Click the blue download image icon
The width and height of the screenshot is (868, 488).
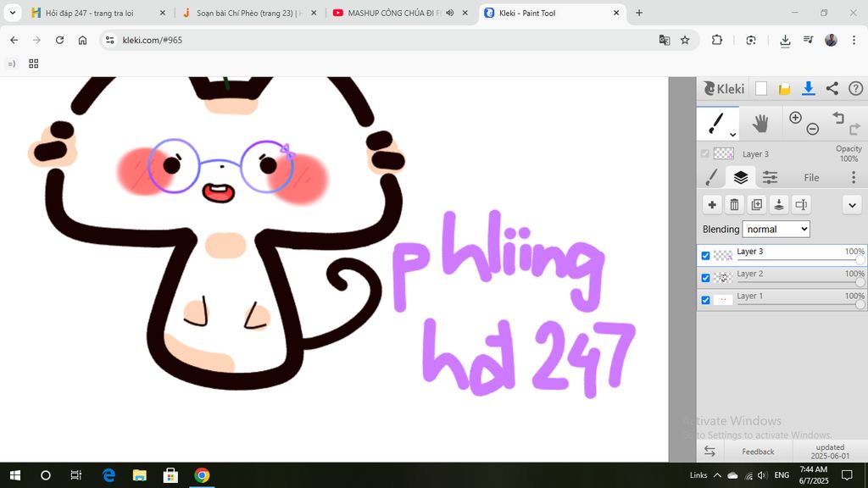809,88
